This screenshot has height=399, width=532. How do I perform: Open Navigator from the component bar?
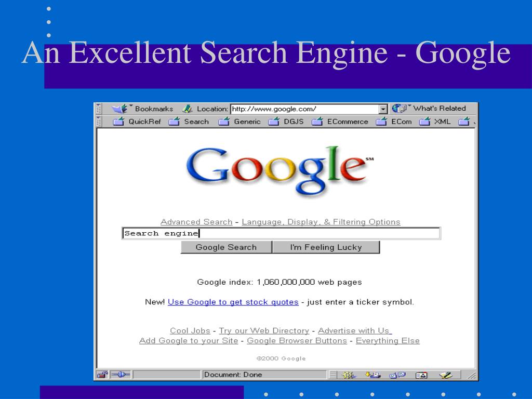click(x=349, y=375)
